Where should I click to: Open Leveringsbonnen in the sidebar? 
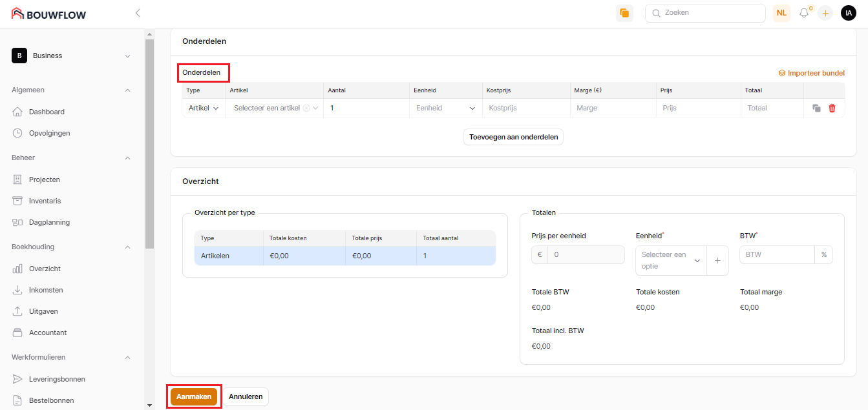57,379
